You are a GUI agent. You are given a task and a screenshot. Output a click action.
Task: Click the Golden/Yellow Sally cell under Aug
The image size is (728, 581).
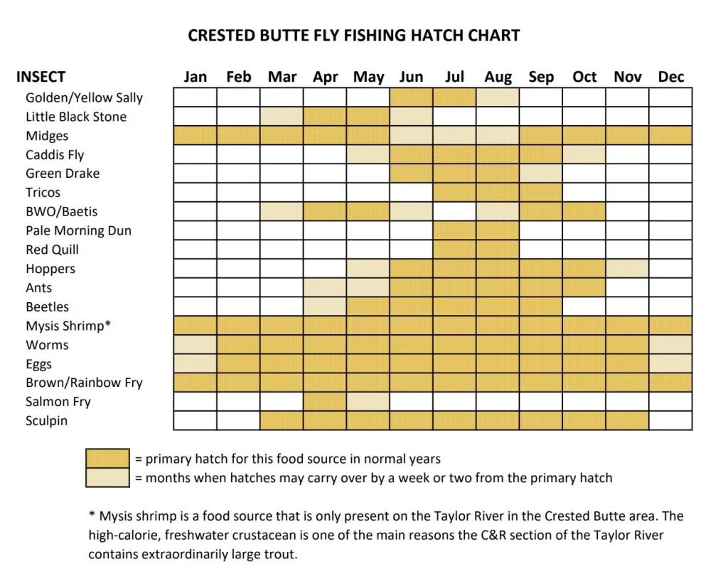coord(498,97)
